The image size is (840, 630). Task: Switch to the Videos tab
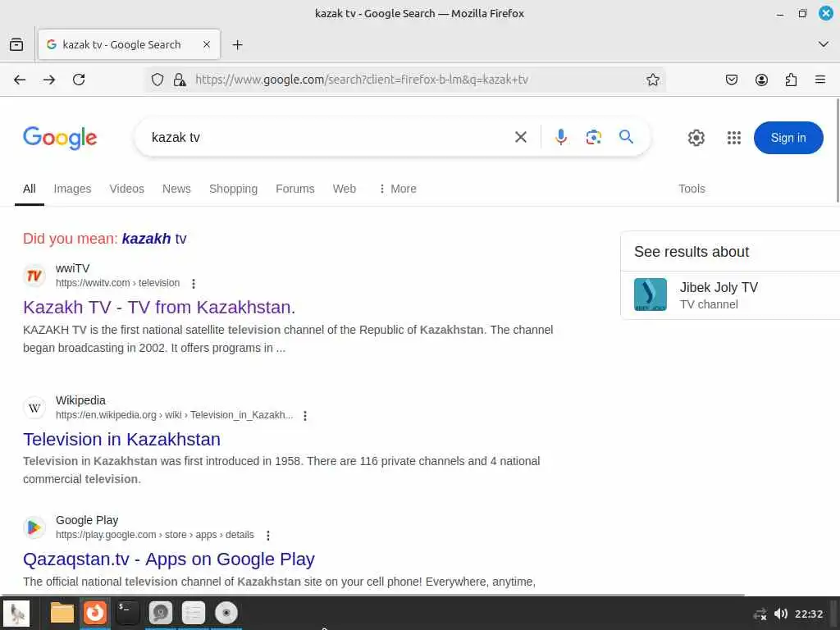127,189
